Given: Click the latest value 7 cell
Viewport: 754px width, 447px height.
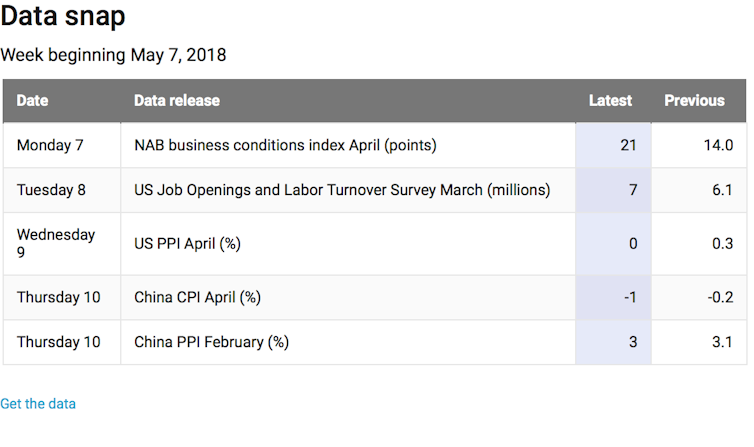Looking at the screenshot, I should tap(632, 190).
